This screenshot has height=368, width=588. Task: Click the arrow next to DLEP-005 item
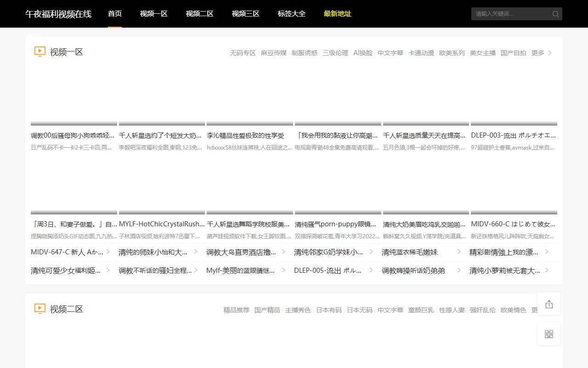point(371,270)
